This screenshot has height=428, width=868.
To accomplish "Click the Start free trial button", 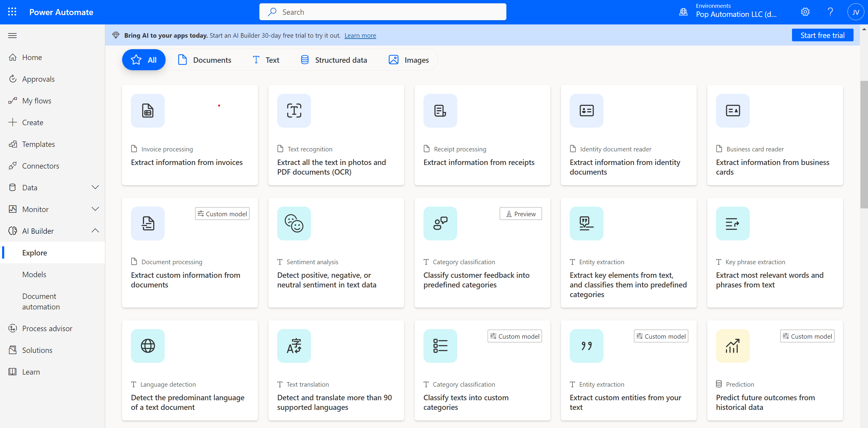I will coord(822,35).
